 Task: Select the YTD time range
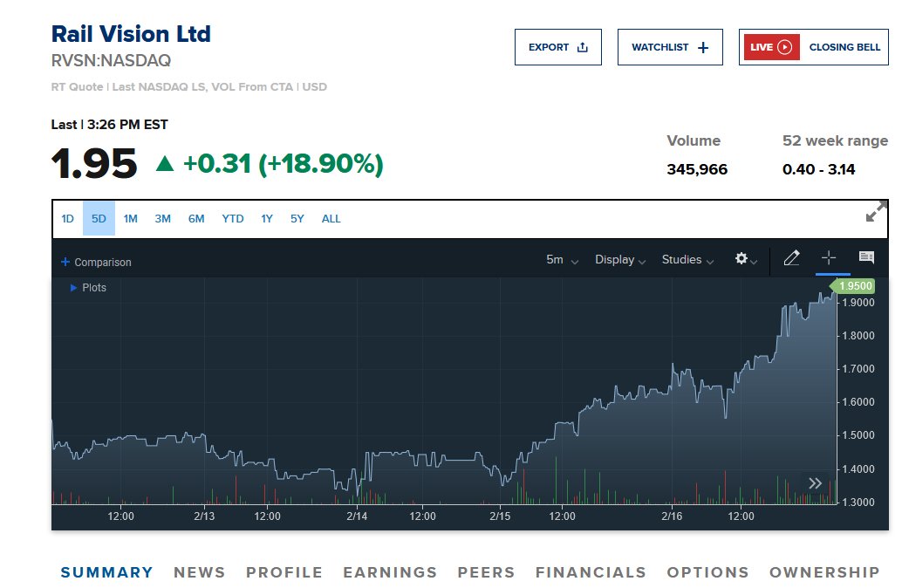233,219
